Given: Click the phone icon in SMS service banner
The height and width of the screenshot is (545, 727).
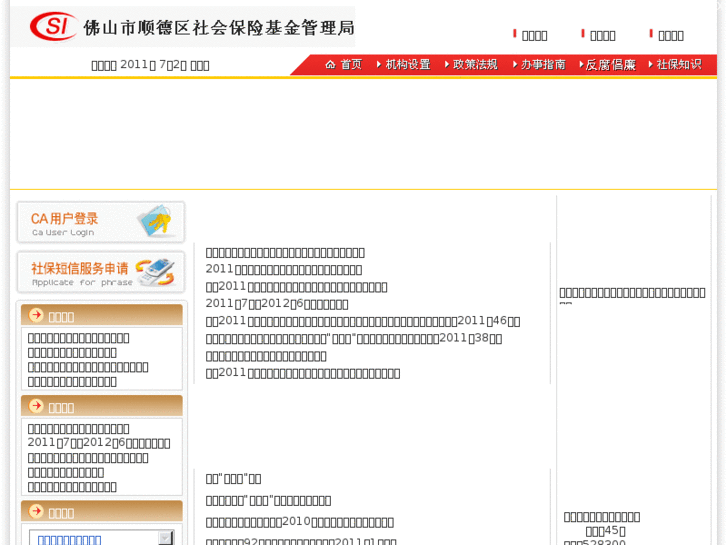Looking at the screenshot, I should tap(156, 272).
